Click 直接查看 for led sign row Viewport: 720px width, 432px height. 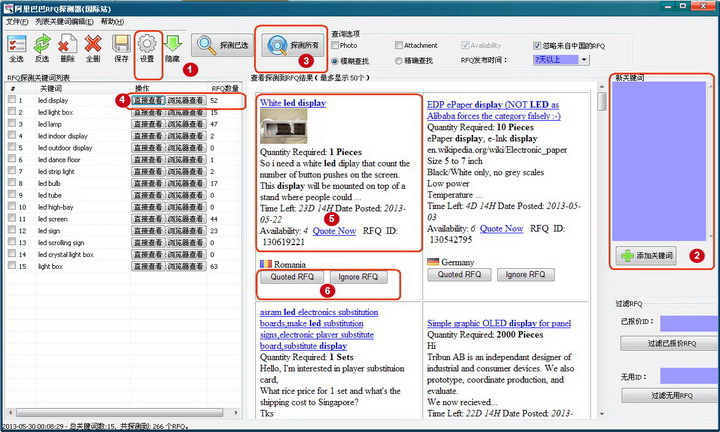pyautogui.click(x=148, y=231)
